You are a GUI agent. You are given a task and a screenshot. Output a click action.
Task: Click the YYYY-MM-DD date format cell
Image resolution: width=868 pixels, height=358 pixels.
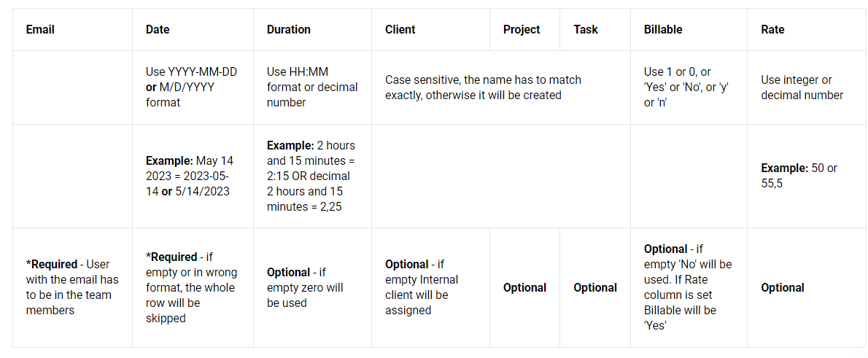192,87
